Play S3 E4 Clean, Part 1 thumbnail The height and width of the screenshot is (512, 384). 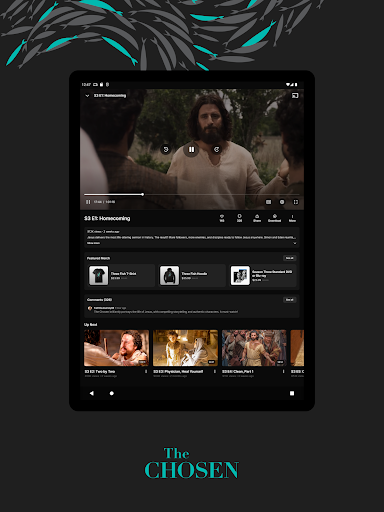[x=254, y=348]
